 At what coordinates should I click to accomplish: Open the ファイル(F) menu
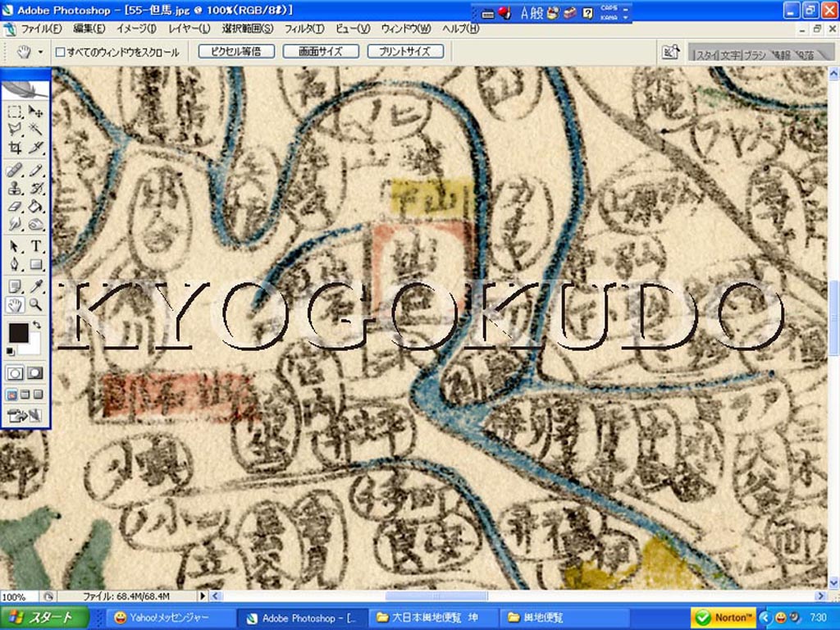41,29
